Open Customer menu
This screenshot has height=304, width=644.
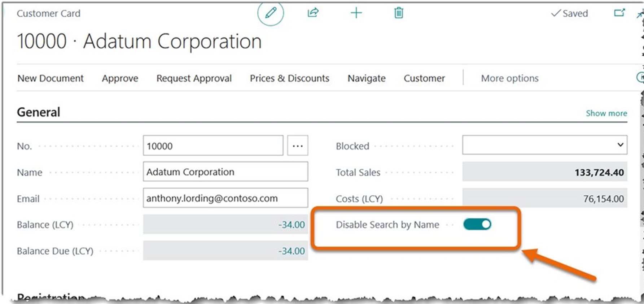pos(424,78)
